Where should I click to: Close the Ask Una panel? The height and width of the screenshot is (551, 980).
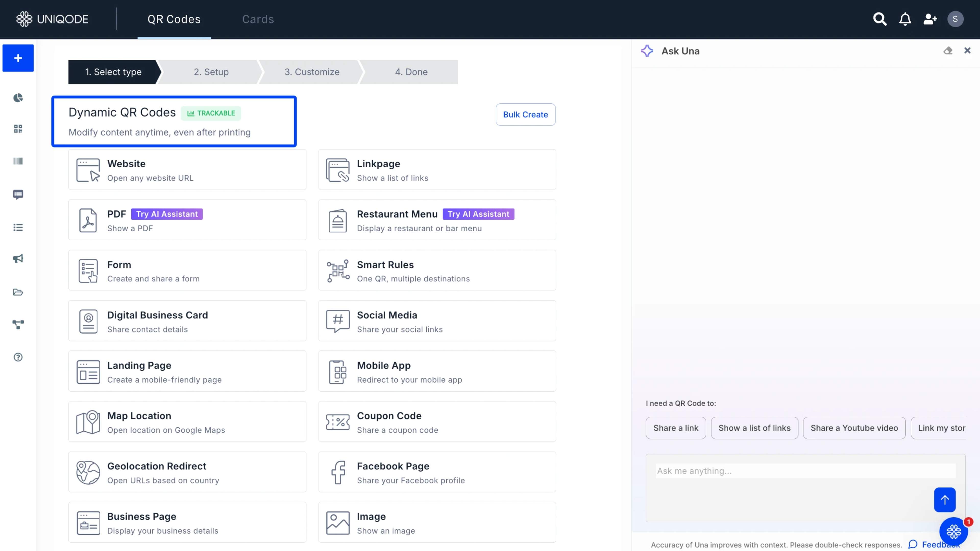click(967, 51)
